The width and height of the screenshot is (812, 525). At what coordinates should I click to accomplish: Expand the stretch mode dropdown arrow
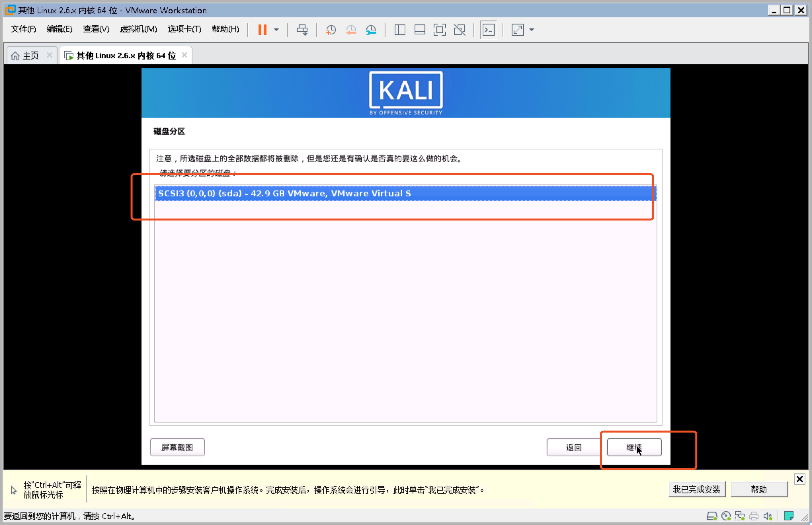[531, 30]
